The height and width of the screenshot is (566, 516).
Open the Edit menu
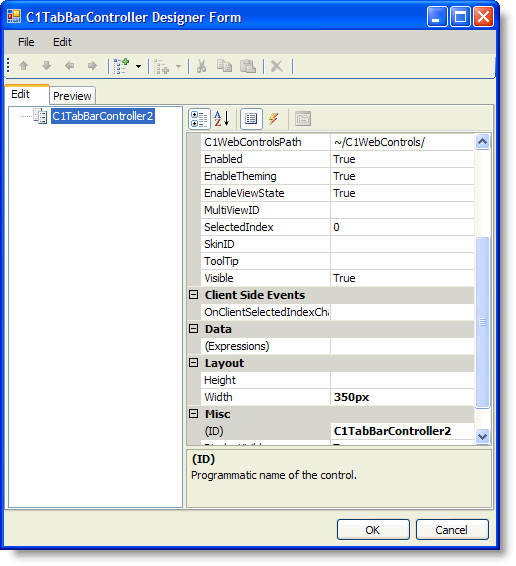[x=62, y=42]
